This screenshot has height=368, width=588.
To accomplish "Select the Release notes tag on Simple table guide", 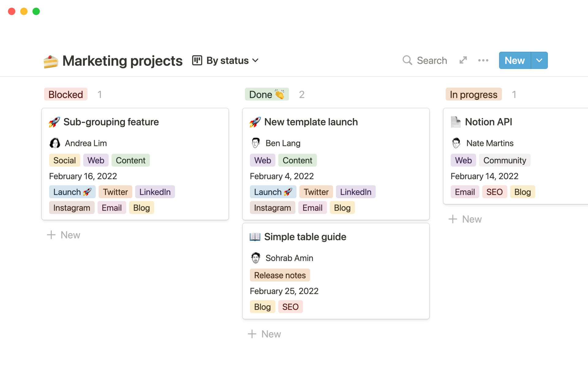I will (280, 275).
